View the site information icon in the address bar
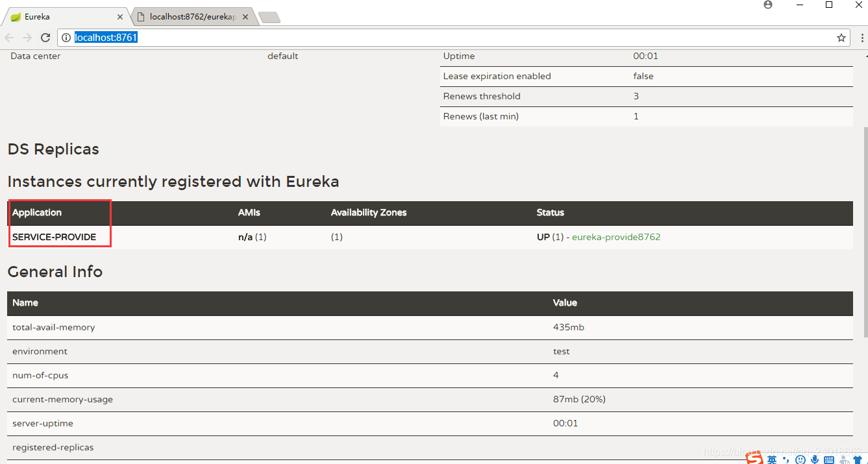The width and height of the screenshot is (868, 464). point(66,38)
